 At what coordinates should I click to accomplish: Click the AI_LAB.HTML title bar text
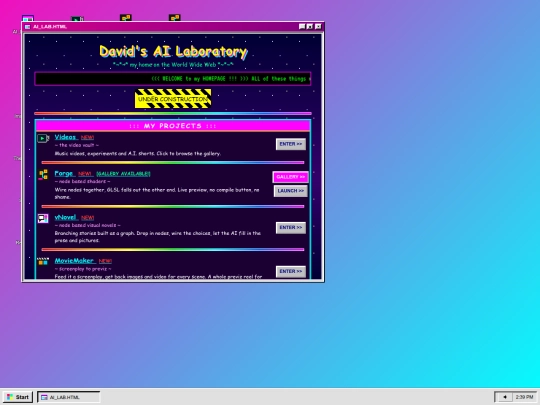tap(50, 27)
